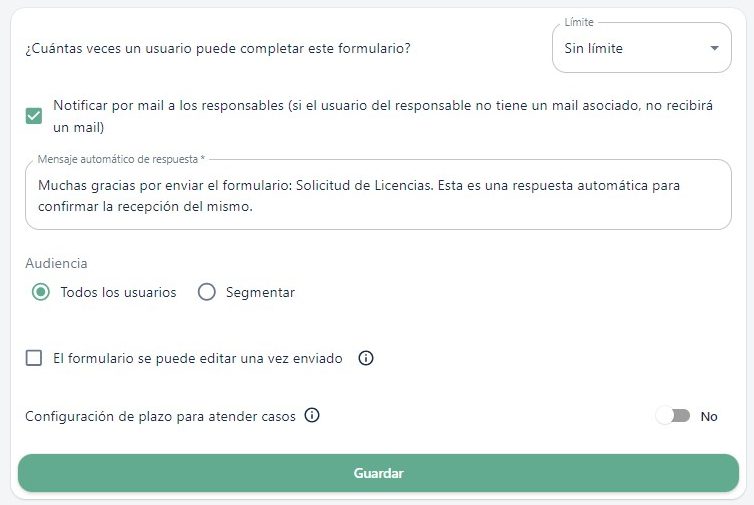754x505 pixels.
Task: Uncheck Notificar por mail a los responsables
Action: click(34, 116)
